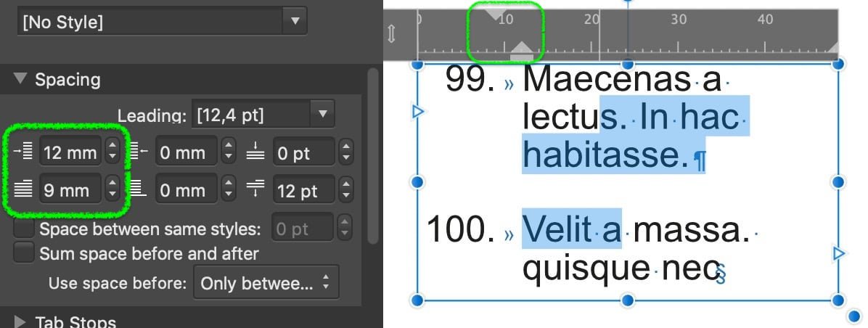Image resolution: width=868 pixels, height=328 pixels.
Task: Click the 9 mm first line indent field
Action: click(x=70, y=191)
